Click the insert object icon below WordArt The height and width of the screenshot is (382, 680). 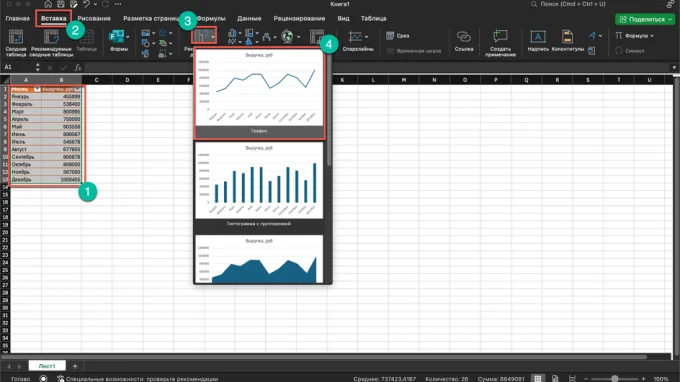[x=592, y=51]
